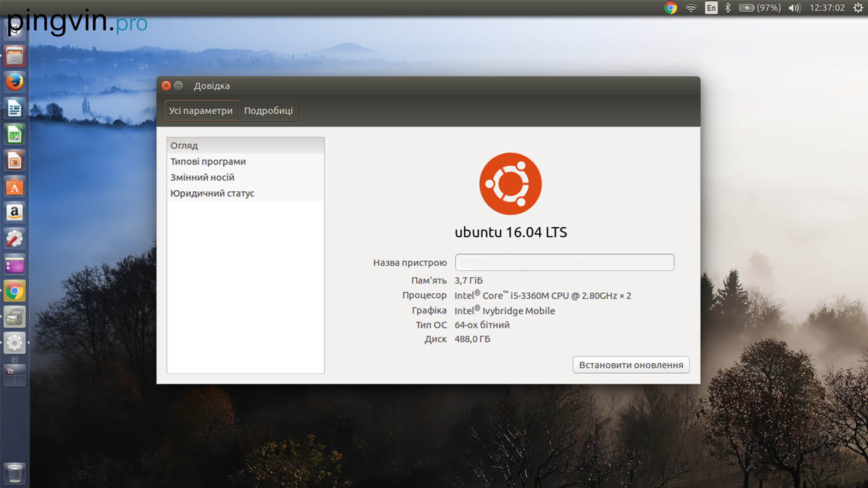This screenshot has height=488, width=868.
Task: Open the session gear menu in the top panel
Action: pyautogui.click(x=858, y=8)
